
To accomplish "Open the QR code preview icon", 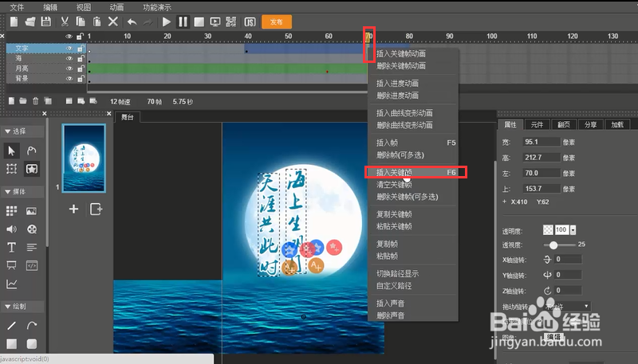I will click(230, 22).
